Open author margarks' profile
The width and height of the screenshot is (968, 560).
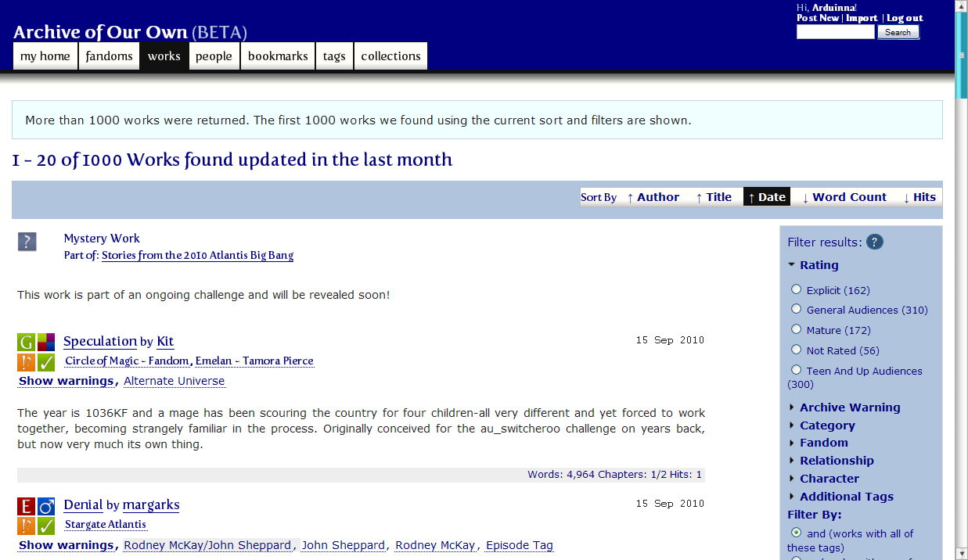pyautogui.click(x=151, y=505)
